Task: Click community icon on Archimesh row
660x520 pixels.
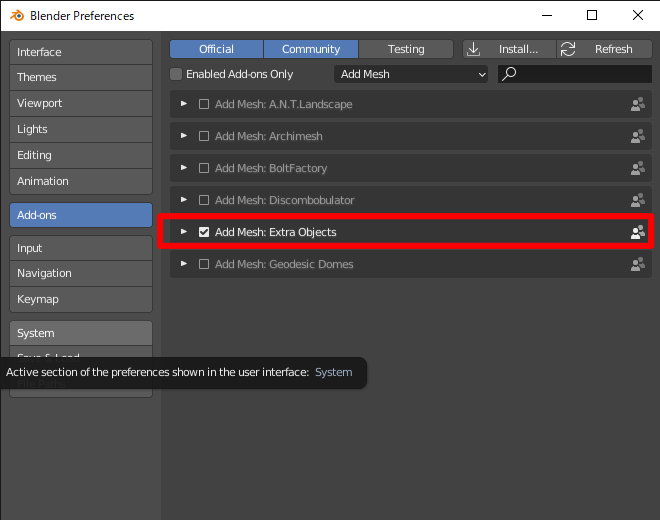Action: click(x=638, y=136)
